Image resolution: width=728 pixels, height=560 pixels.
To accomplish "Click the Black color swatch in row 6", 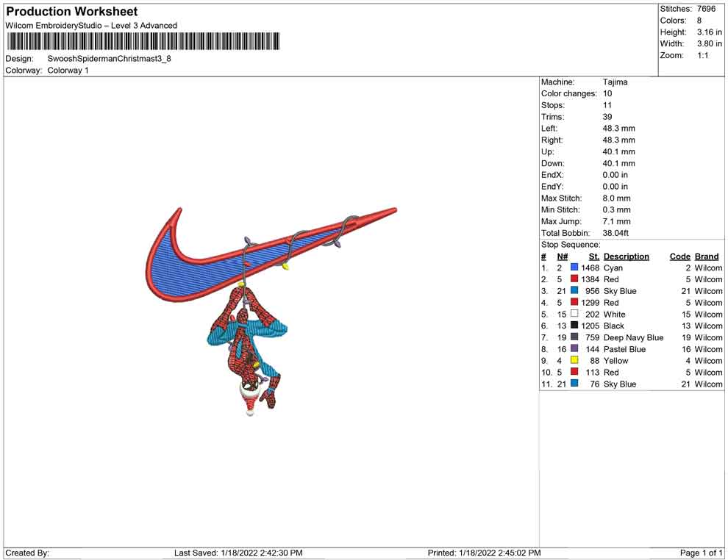I will 574,326.
